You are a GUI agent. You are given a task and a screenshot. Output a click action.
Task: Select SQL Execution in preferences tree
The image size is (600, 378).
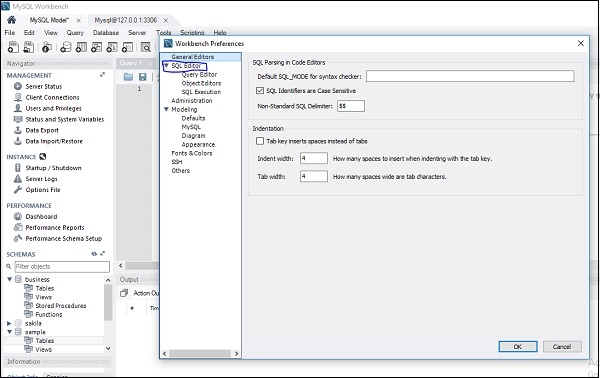pos(201,92)
